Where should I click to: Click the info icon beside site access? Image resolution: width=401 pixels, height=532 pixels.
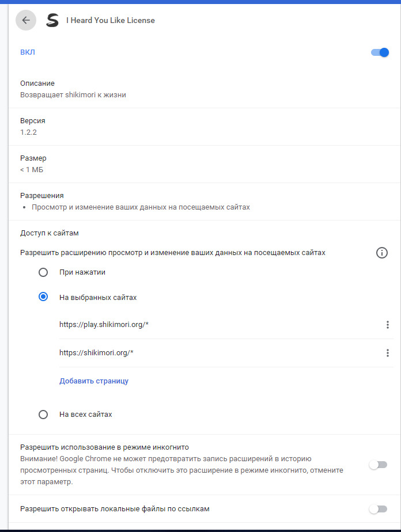coord(381,253)
